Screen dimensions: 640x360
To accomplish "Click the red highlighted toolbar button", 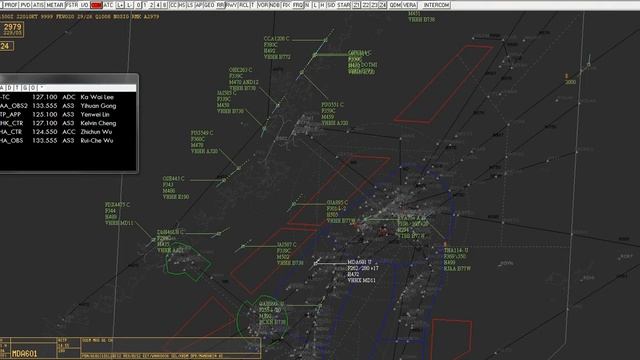I will (x=96, y=5).
